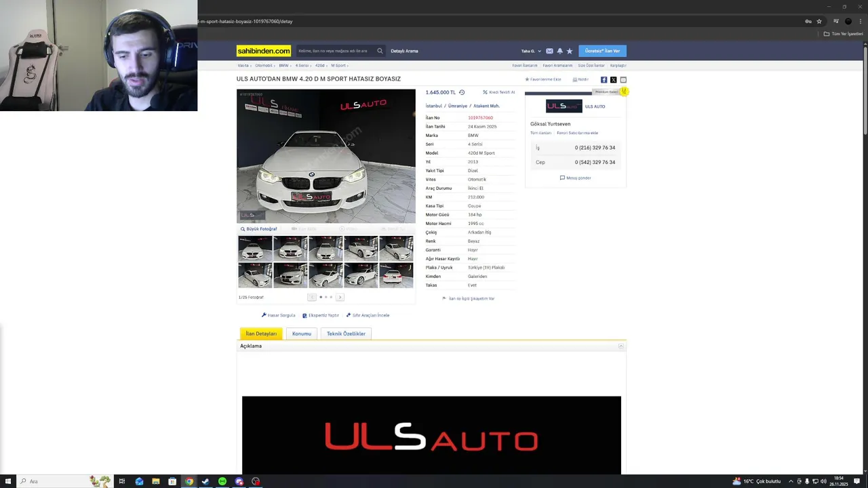Click Vasıta in the breadcrumb
Screen dimensions: 868x488
[x=243, y=66]
